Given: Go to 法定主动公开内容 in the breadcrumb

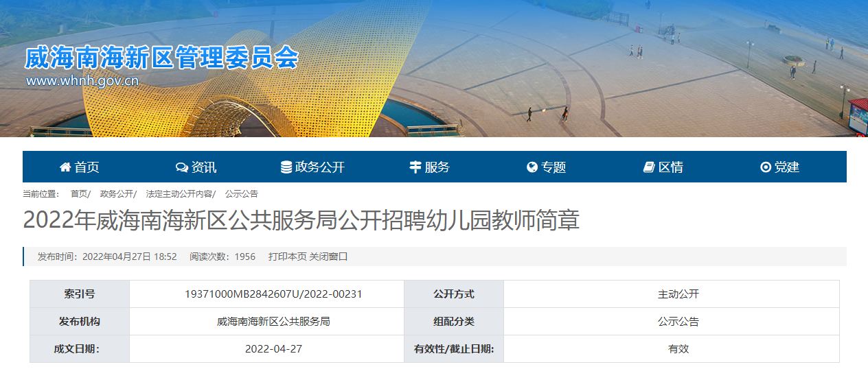Looking at the screenshot, I should point(179,194).
